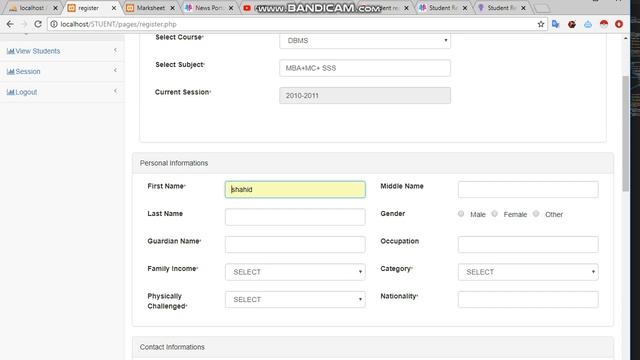This screenshot has width=640, height=360.
Task: Bookmark this page with the star icon
Action: (541, 24)
